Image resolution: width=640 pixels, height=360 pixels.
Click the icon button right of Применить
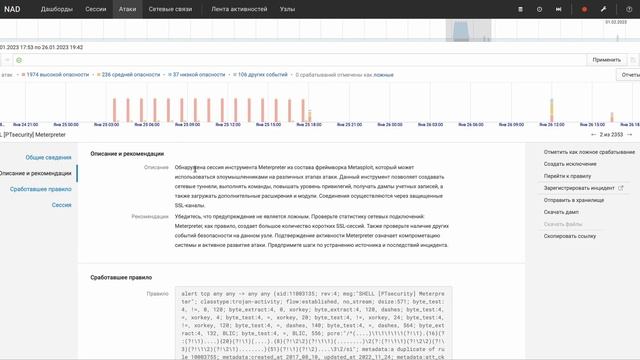[633, 60]
